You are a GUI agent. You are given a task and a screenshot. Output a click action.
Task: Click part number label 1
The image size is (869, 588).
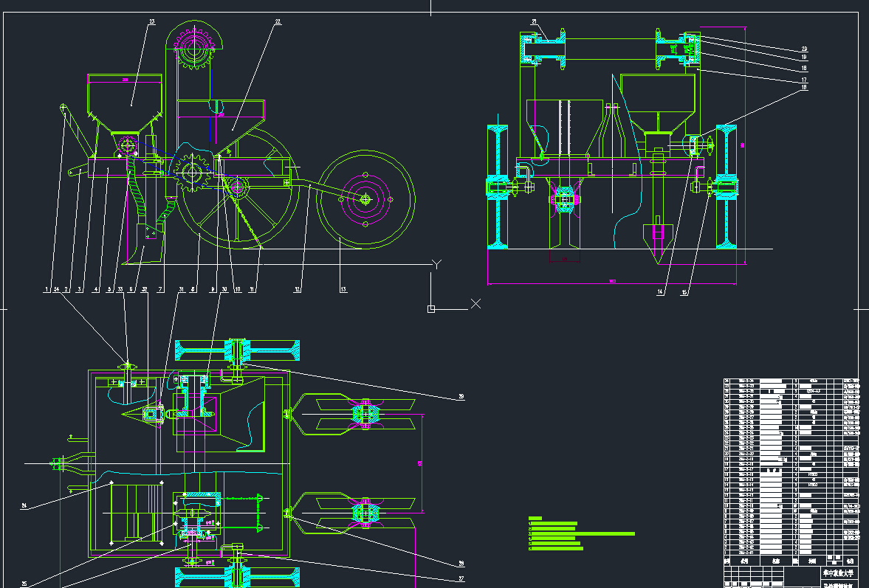point(47,289)
